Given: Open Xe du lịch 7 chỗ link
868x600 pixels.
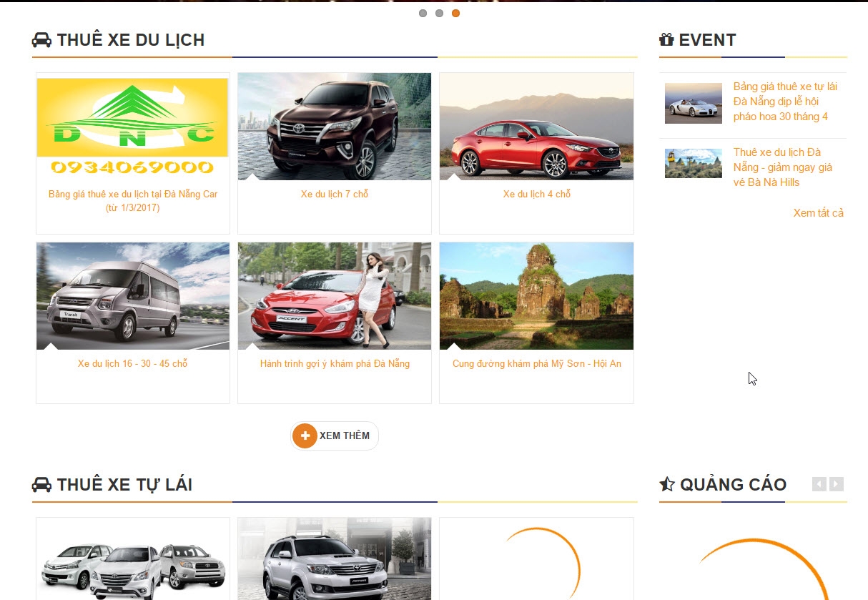Looking at the screenshot, I should coord(335,194).
